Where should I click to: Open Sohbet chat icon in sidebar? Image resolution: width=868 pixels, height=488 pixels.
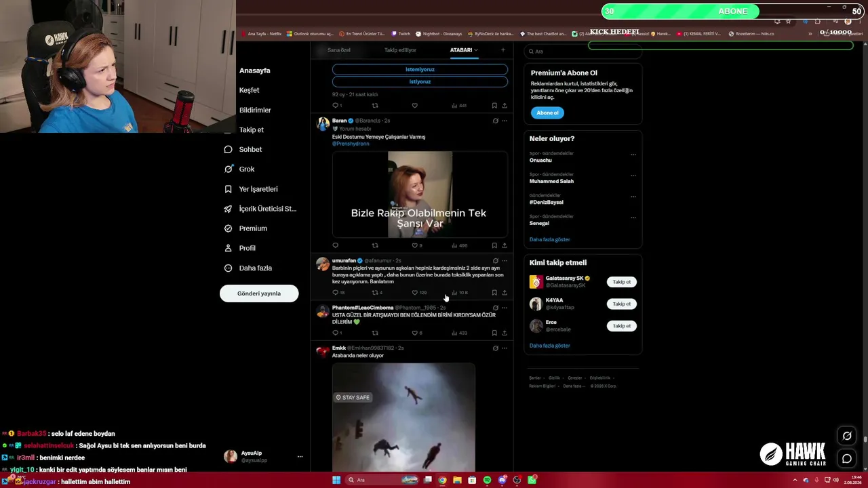tap(228, 149)
